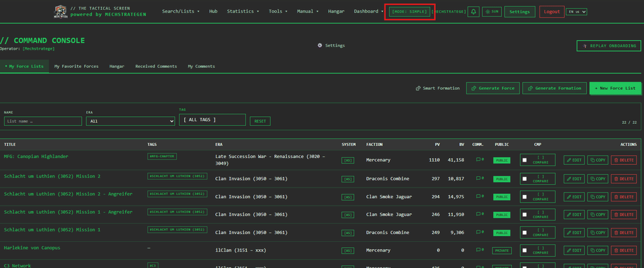Click the Mechstrategen logo in the header

[60, 11]
